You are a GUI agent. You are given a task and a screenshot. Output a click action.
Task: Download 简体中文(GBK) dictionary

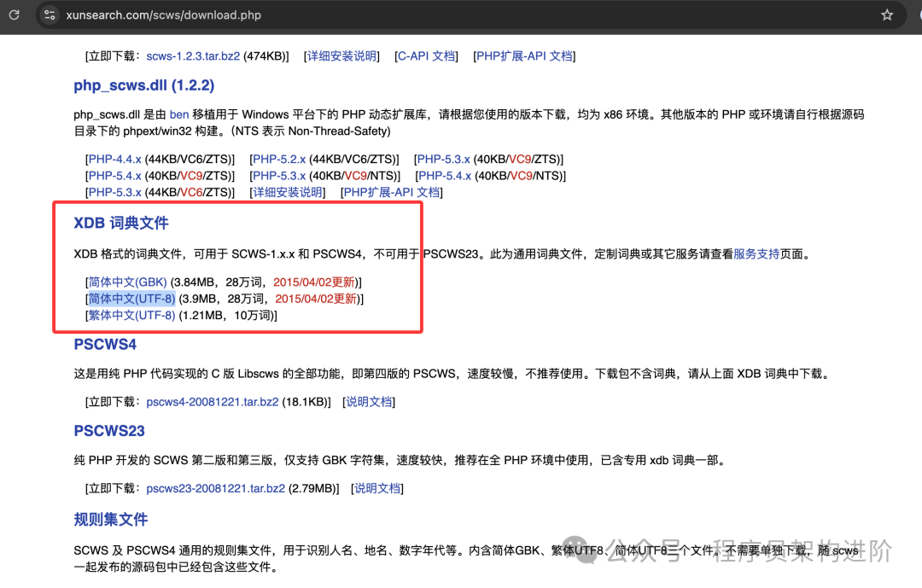point(127,282)
